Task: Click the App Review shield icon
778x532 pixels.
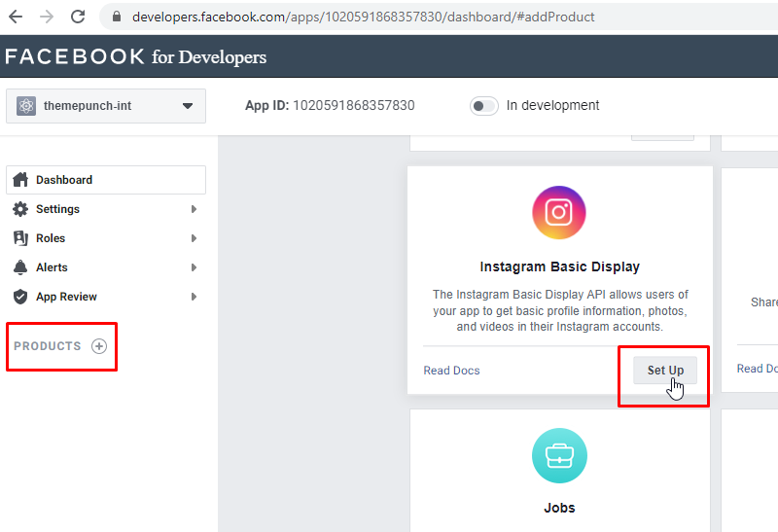Action: (20, 297)
